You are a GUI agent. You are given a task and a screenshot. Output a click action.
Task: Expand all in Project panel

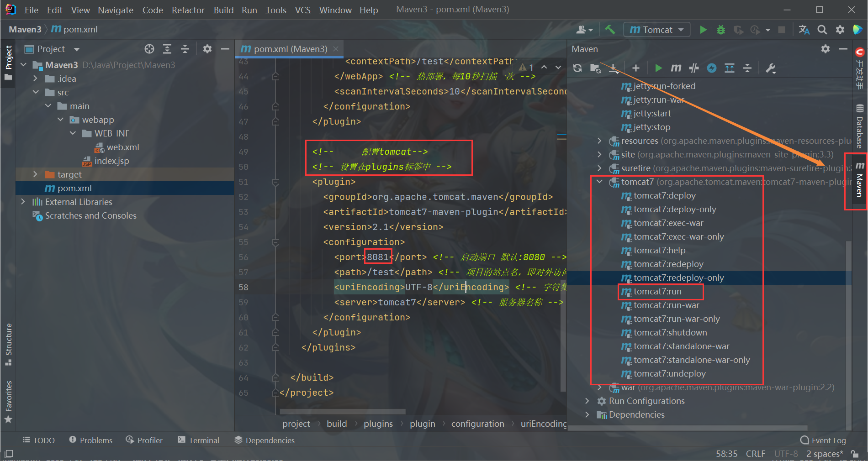pyautogui.click(x=167, y=49)
